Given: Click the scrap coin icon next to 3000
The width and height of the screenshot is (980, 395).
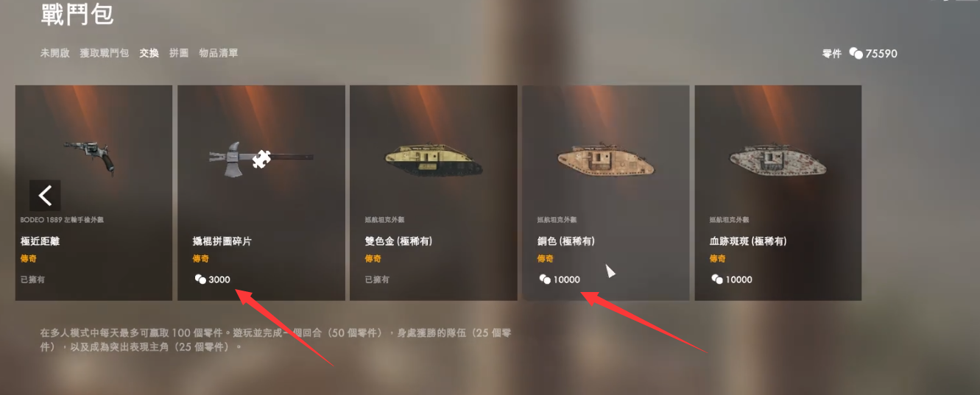Looking at the screenshot, I should point(200,280).
